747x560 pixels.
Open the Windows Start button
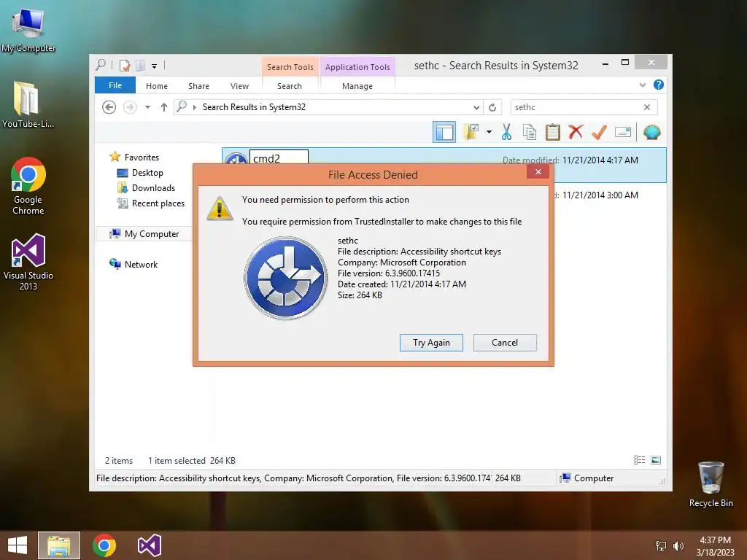click(18, 545)
